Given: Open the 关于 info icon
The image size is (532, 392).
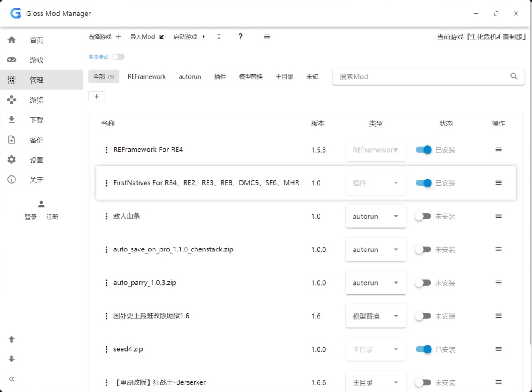Looking at the screenshot, I should (x=12, y=180).
